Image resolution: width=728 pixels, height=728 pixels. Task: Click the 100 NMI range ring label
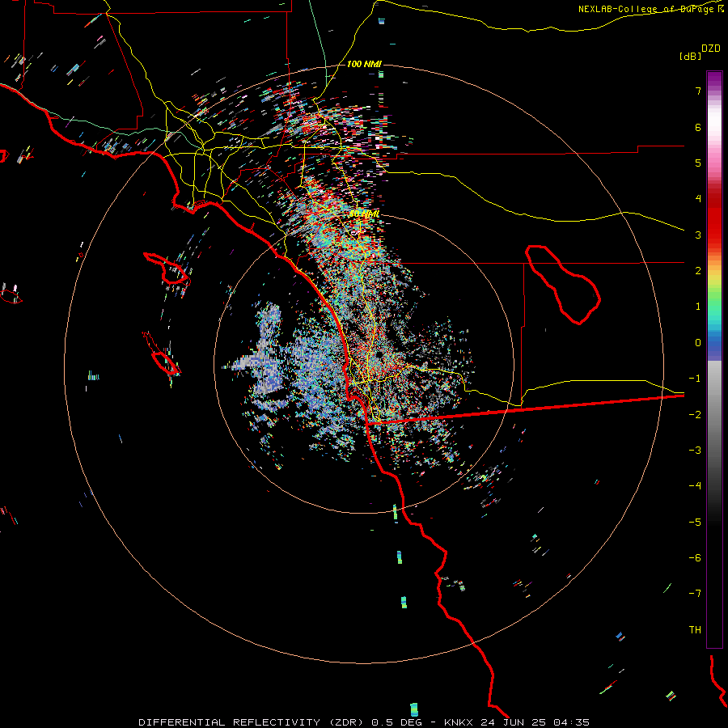pyautogui.click(x=364, y=64)
